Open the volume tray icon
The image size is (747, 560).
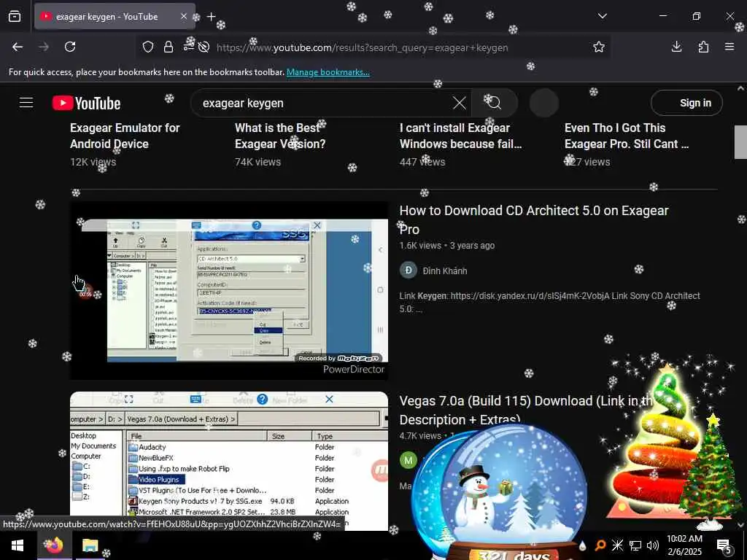(x=653, y=545)
